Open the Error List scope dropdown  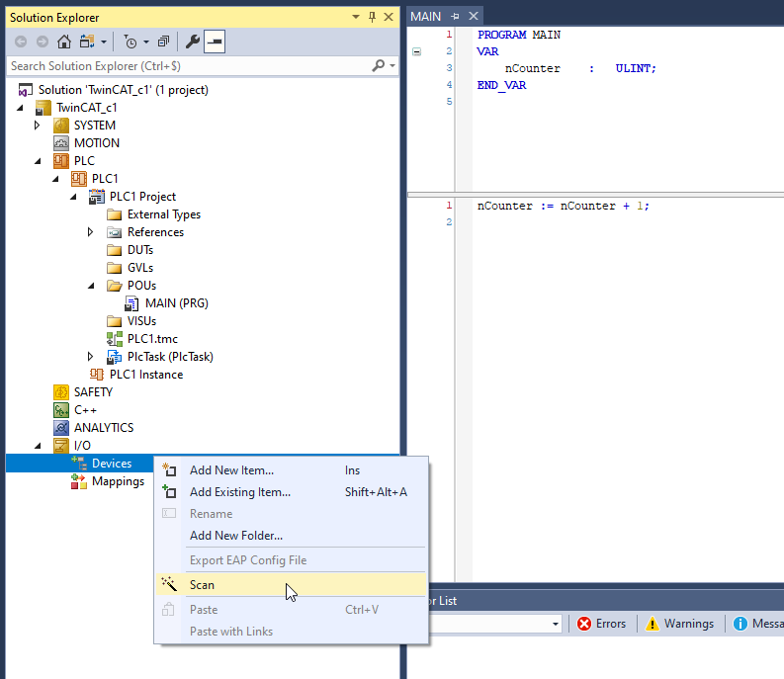pos(557,624)
